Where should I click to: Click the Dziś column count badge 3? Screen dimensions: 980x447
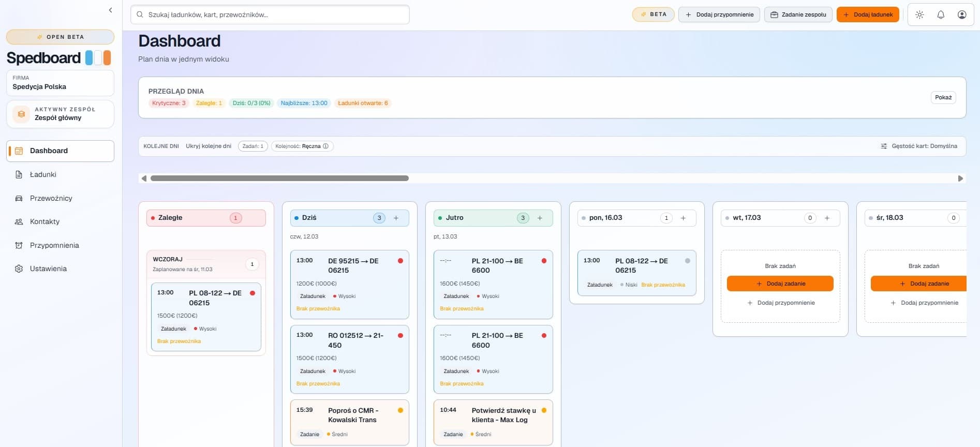pos(379,218)
